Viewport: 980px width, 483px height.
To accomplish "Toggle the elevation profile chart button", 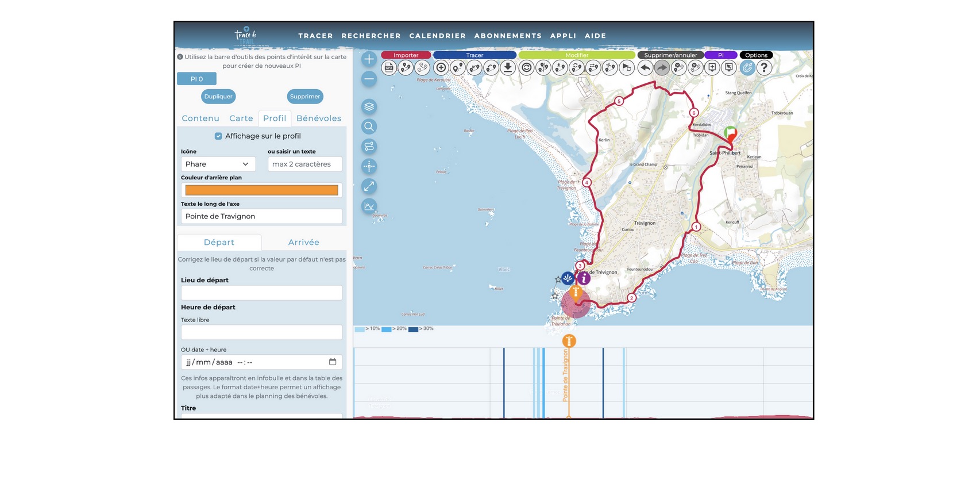I will pyautogui.click(x=369, y=206).
